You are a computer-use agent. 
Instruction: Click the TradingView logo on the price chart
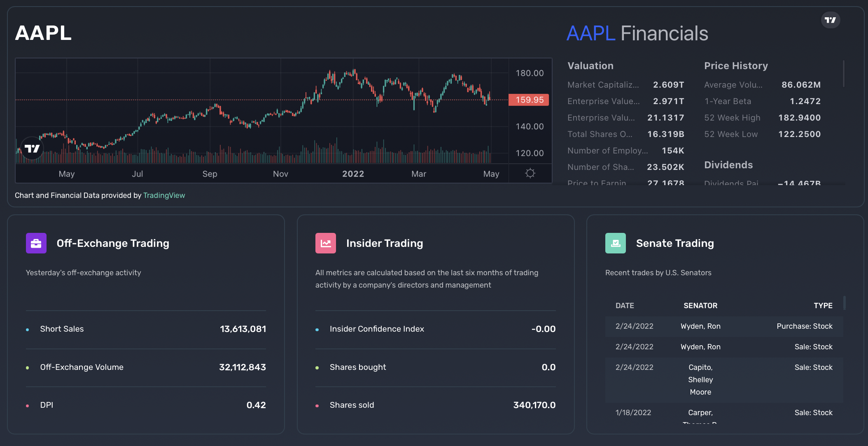32,149
